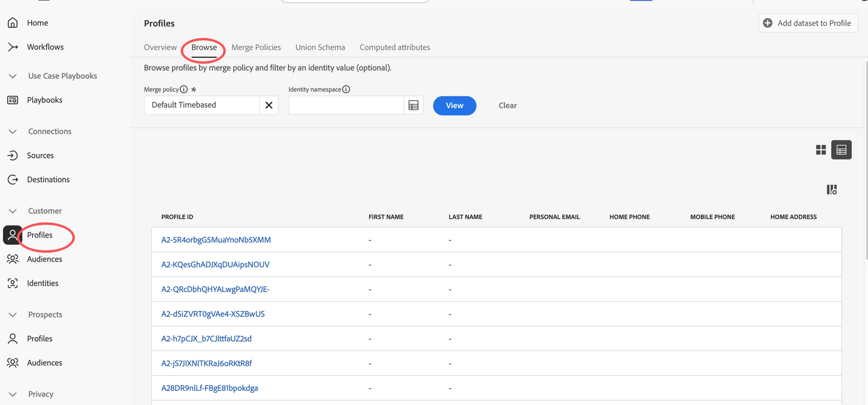The height and width of the screenshot is (405, 868).
Task: Navigate to Destinations
Action: tap(48, 179)
